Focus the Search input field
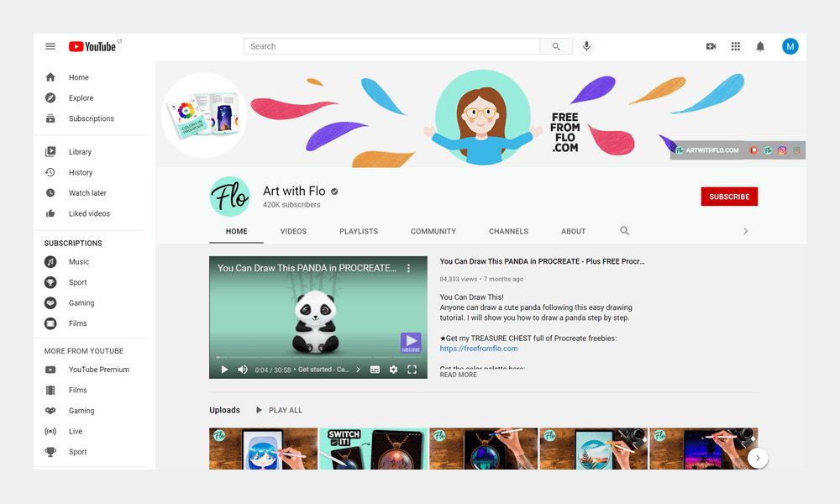The image size is (840, 504). coord(392,46)
